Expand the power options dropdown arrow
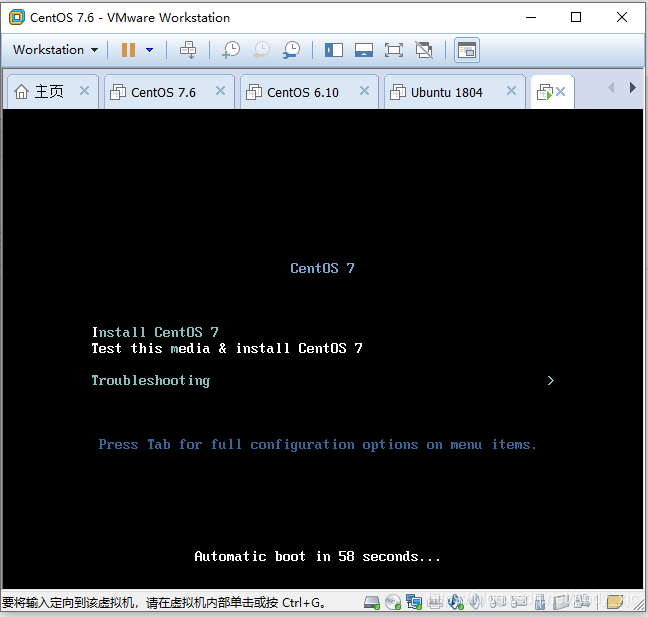 point(150,50)
